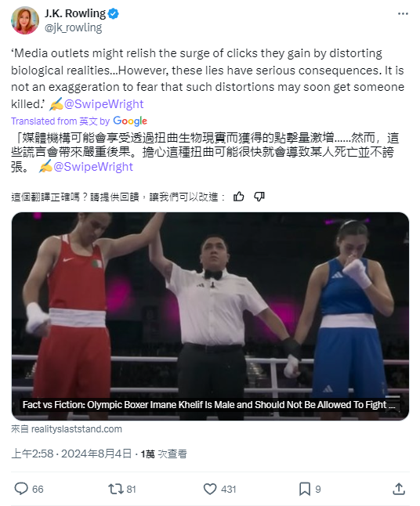Image resolution: width=420 pixels, height=506 pixels.
Task: Click the retweet arrows icon
Action: 115,489
